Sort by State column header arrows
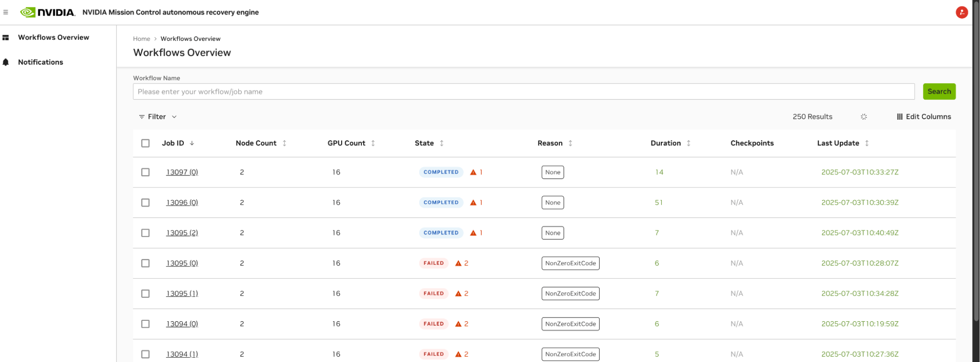This screenshot has height=362, width=980. tap(442, 143)
